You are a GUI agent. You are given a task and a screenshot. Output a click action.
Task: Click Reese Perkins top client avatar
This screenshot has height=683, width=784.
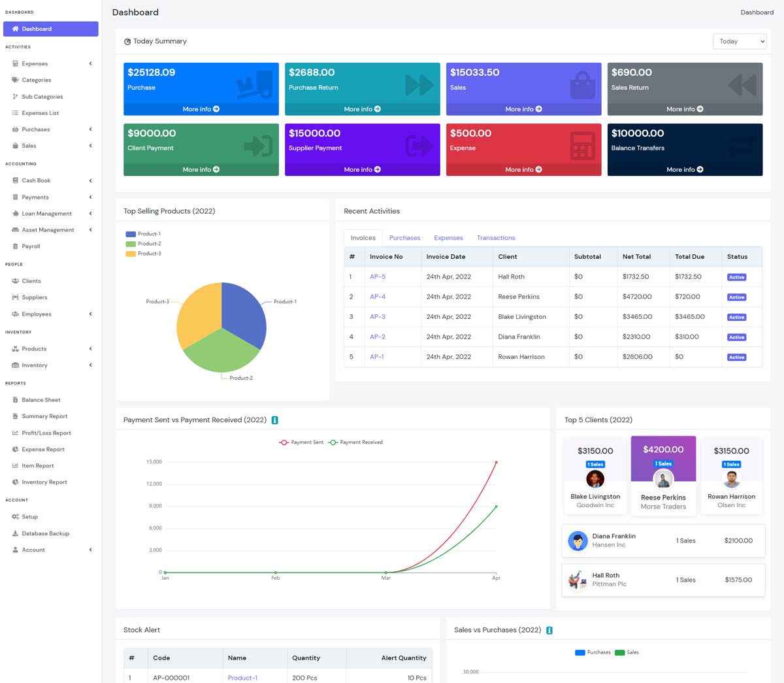[x=663, y=480]
